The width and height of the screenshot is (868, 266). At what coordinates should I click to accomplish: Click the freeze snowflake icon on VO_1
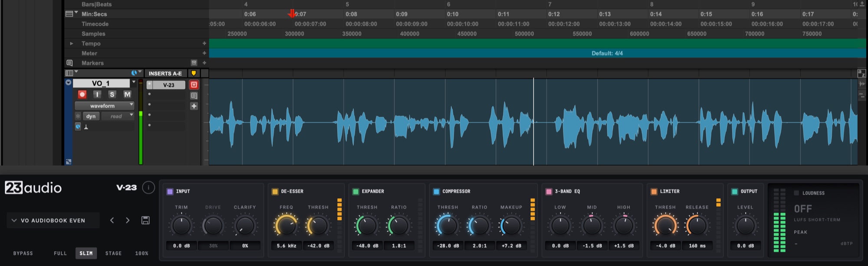tap(78, 116)
